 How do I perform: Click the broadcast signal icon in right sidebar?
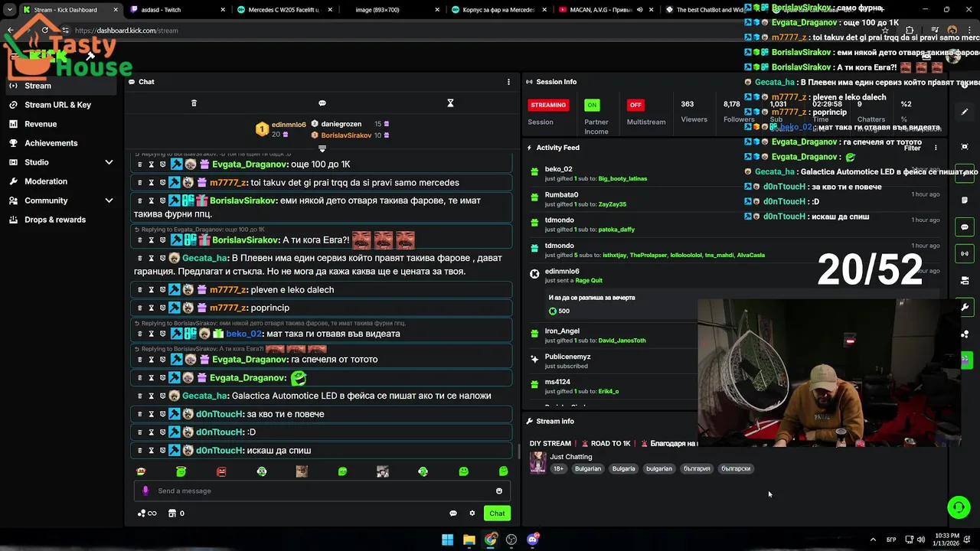(x=965, y=253)
